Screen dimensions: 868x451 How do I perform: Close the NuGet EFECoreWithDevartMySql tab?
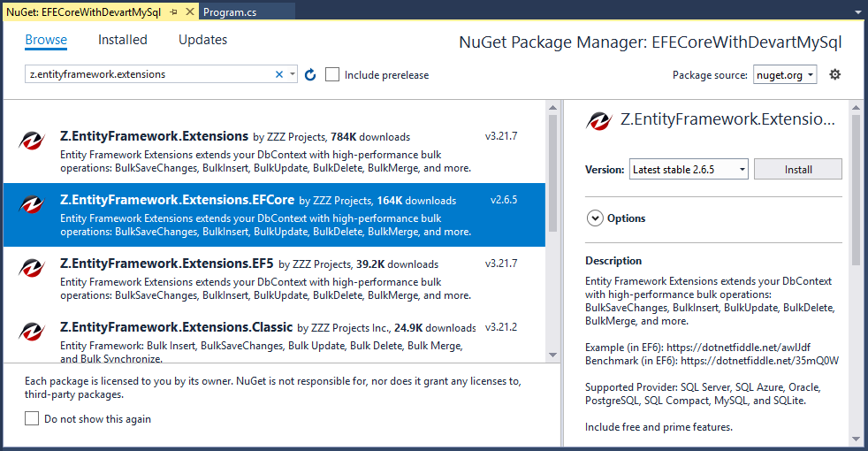(190, 11)
